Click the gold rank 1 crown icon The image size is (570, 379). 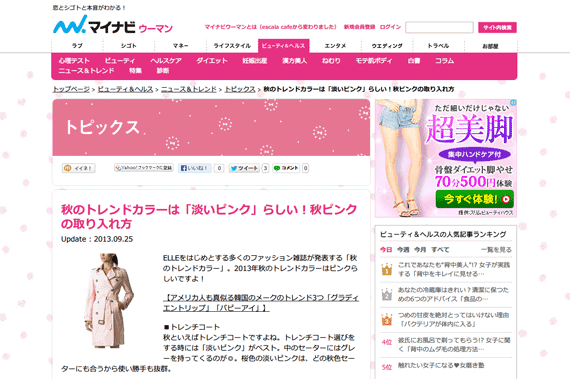(x=387, y=269)
